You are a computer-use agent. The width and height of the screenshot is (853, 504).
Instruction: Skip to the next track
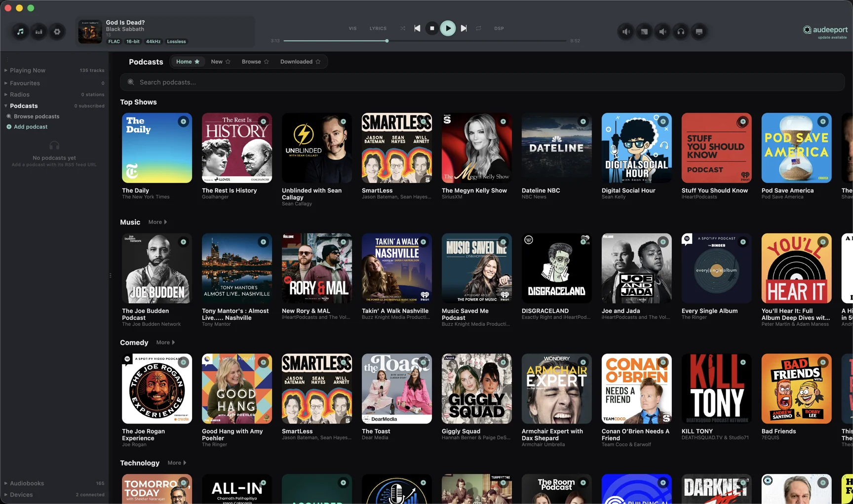464,28
